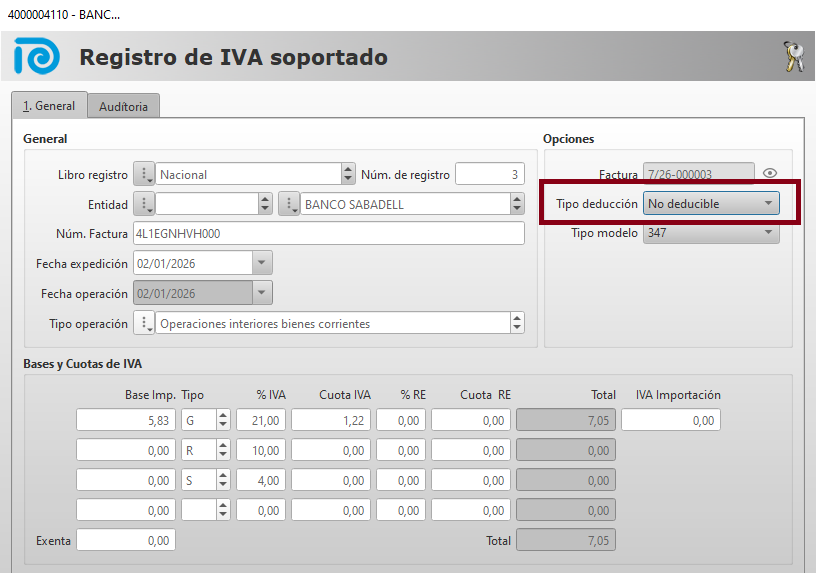Click the keys icon in header
This screenshot has width=816, height=573.
point(792,58)
